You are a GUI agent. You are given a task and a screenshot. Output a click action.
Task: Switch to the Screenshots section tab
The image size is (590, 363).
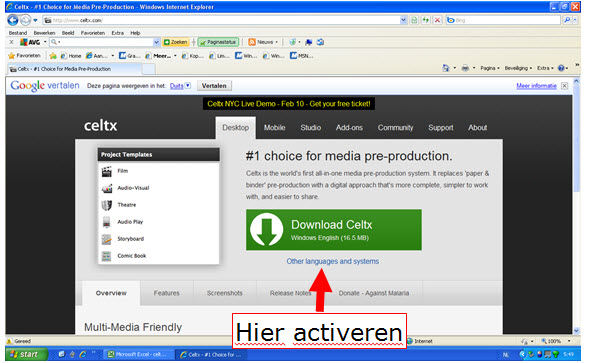(225, 293)
